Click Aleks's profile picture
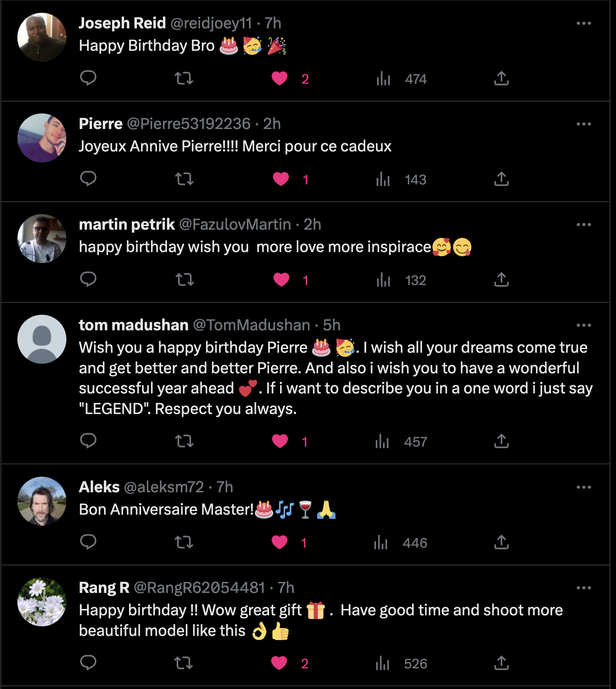The height and width of the screenshot is (689, 616). pos(42,501)
